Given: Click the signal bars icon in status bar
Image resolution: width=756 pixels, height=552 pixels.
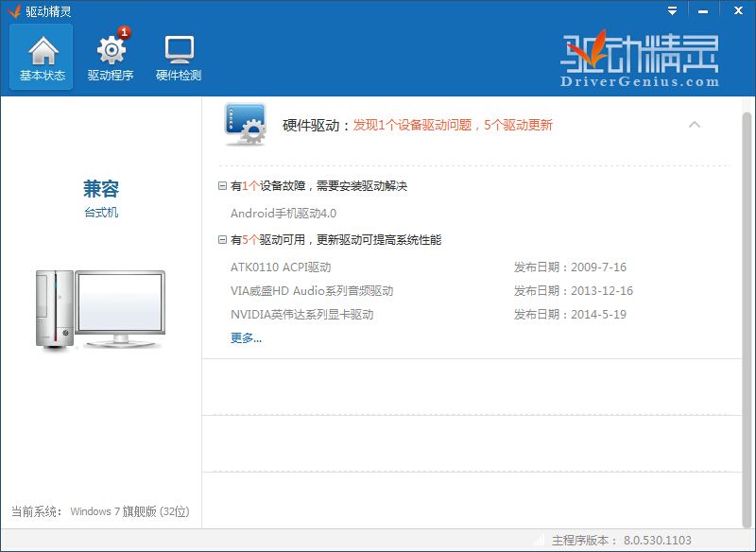Looking at the screenshot, I should 538,541.
